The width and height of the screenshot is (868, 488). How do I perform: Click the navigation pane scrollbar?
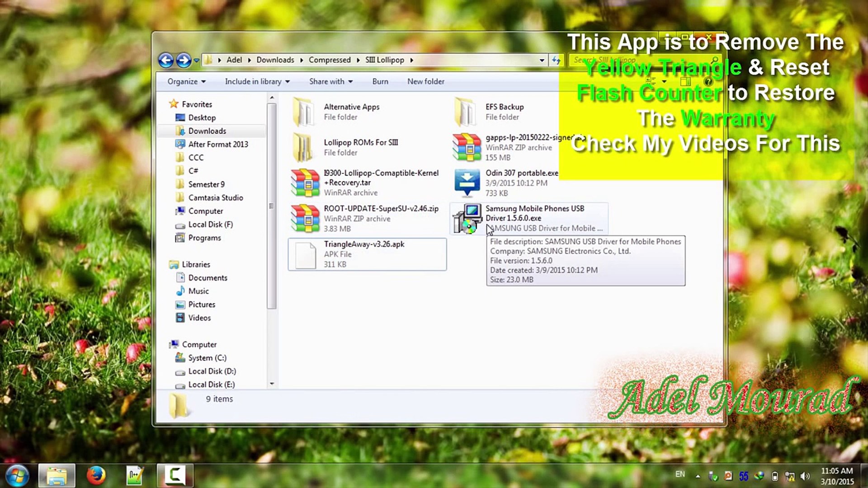271,206
